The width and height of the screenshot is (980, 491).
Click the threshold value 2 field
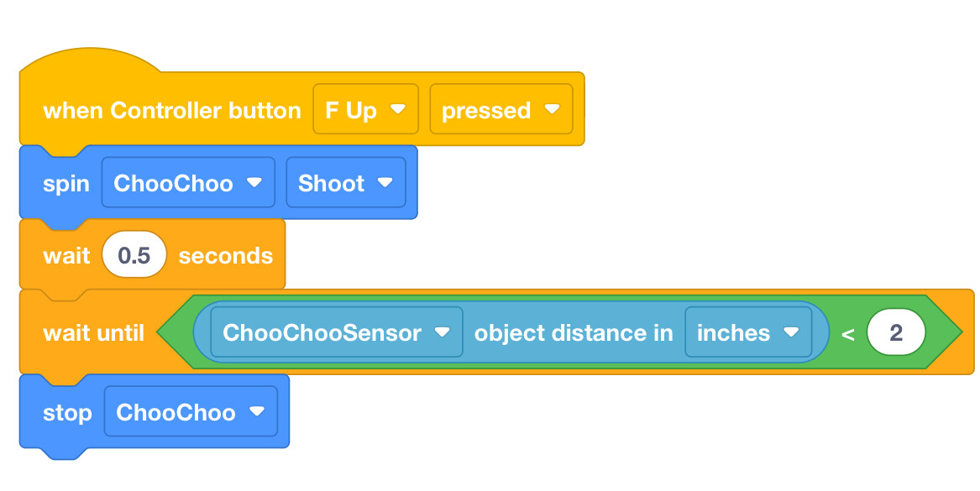click(x=896, y=332)
